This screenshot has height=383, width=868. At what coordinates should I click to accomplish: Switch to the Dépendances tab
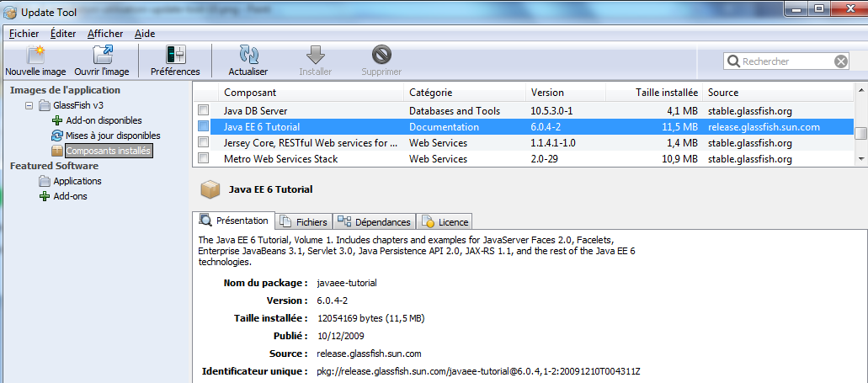point(375,222)
